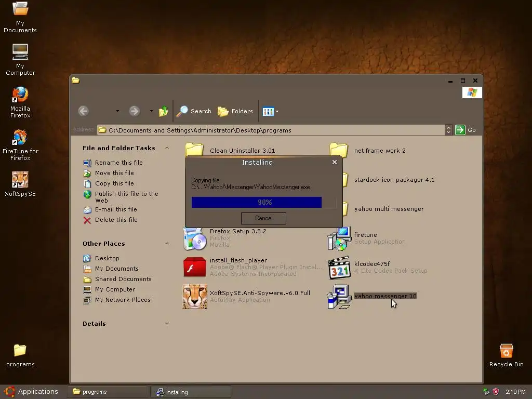Click Move this file
Viewport: 532px width, 399px height.
[109, 173]
